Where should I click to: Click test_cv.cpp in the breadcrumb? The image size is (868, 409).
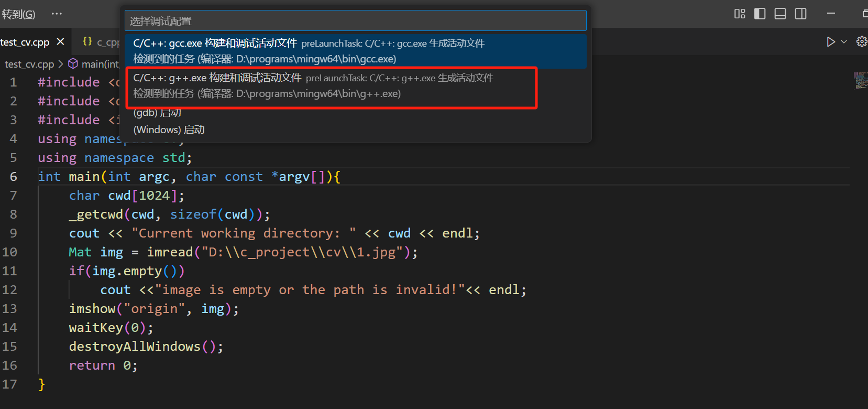(x=29, y=64)
